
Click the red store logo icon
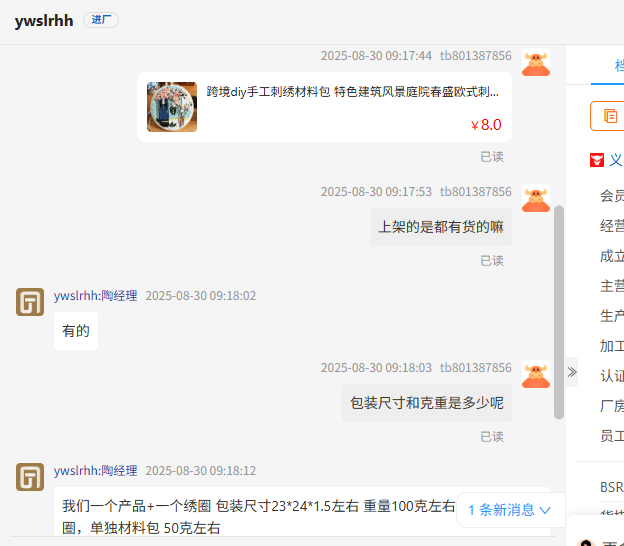[x=597, y=160]
